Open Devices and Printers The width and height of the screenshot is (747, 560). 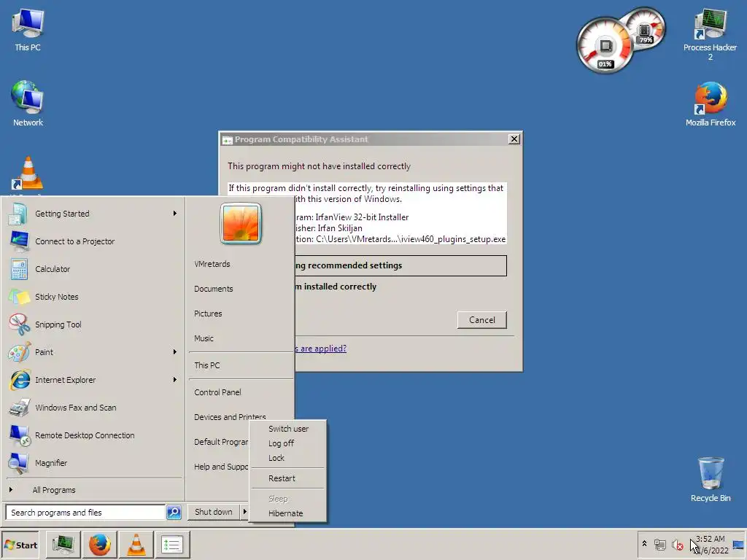[x=230, y=416]
